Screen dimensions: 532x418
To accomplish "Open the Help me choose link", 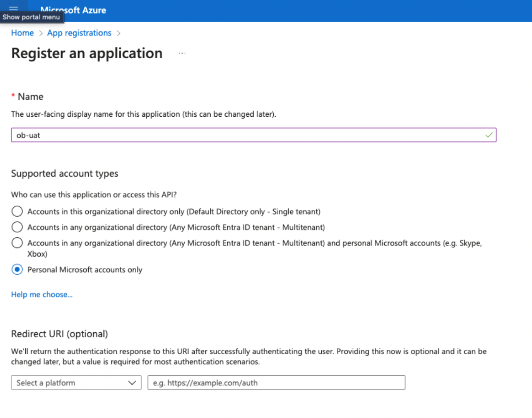I will click(x=42, y=294).
